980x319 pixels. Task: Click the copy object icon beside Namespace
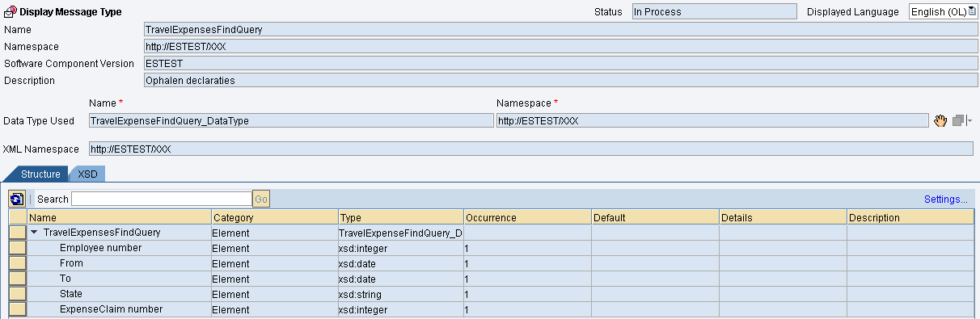click(958, 120)
